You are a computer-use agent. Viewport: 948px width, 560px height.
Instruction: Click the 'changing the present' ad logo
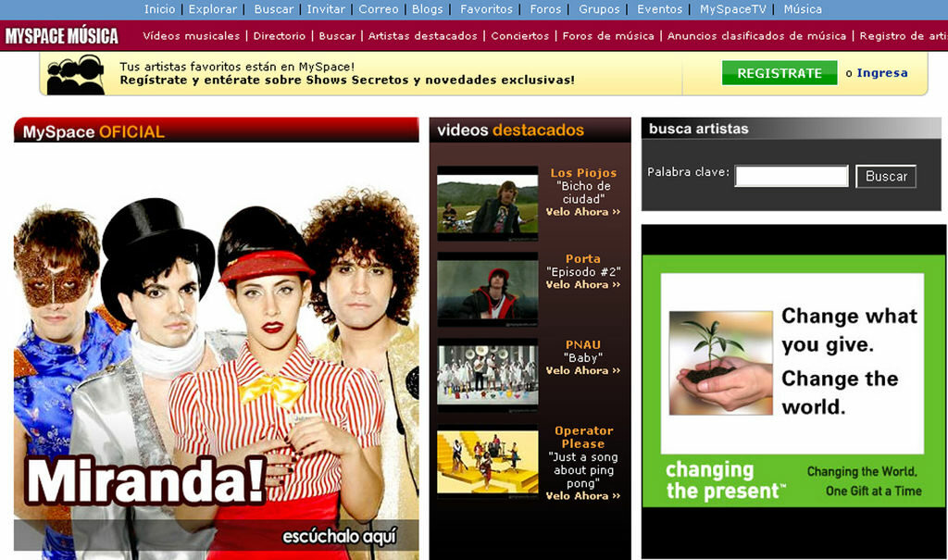[725, 480]
